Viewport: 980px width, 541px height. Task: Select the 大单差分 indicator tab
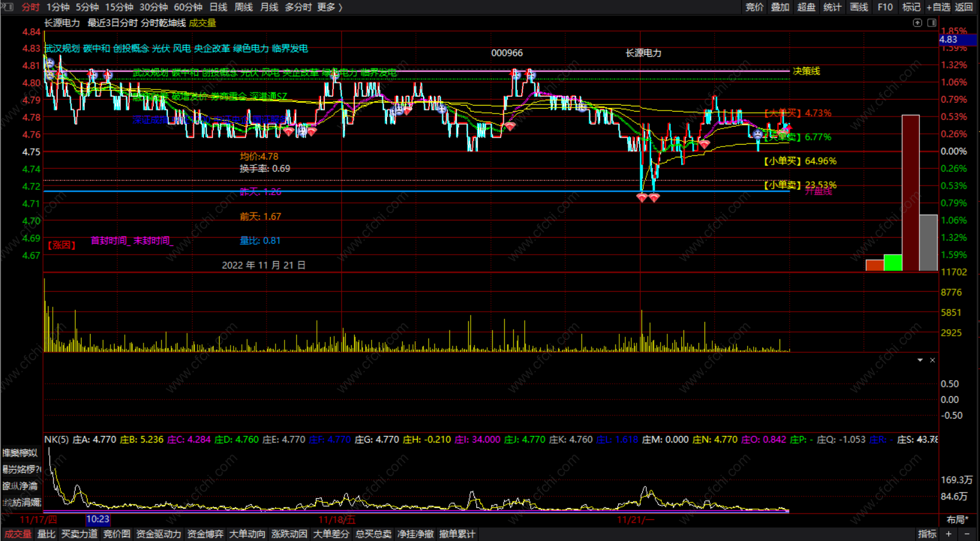point(331,534)
